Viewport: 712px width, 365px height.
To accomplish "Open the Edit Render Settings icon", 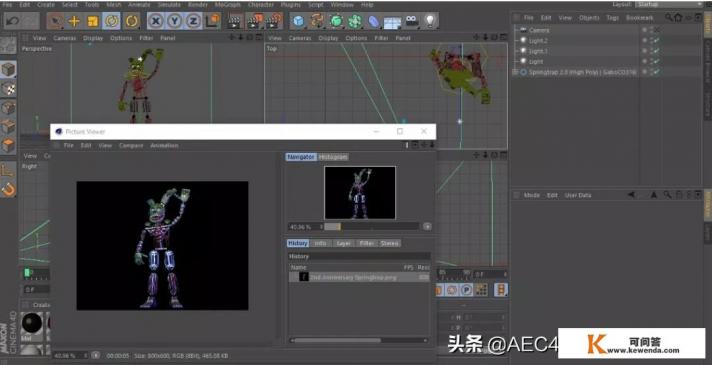I will [x=274, y=21].
